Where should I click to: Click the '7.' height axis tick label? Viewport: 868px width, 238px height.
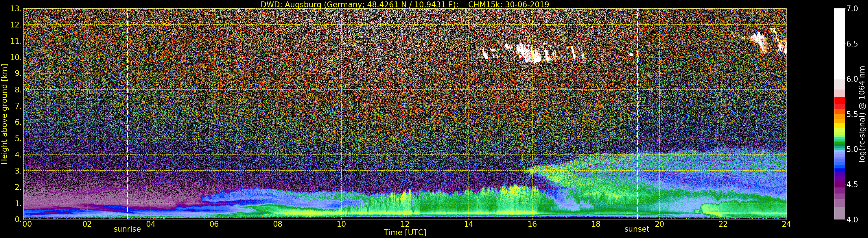18,106
